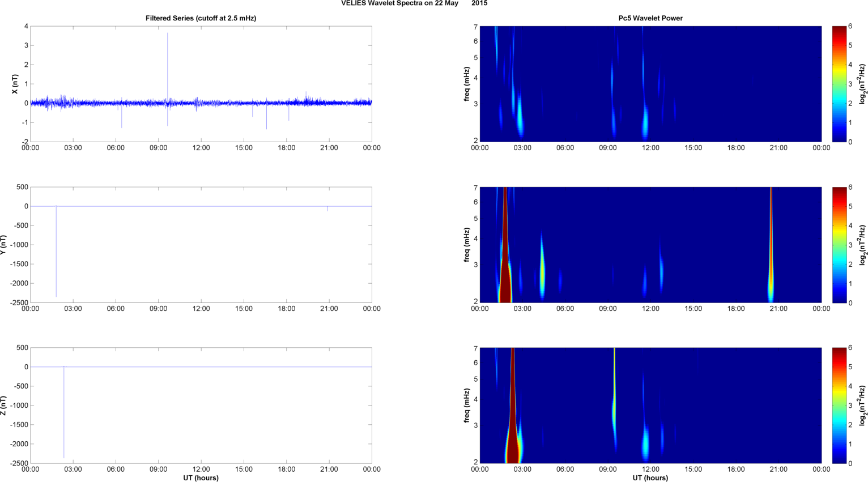Click the "Z (nT)" axis label

tap(4, 406)
